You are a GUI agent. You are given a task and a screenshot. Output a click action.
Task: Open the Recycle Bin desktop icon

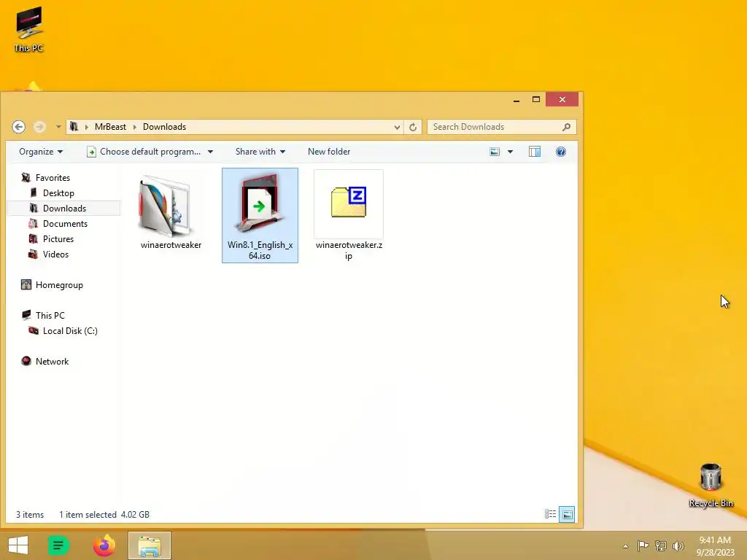click(711, 485)
